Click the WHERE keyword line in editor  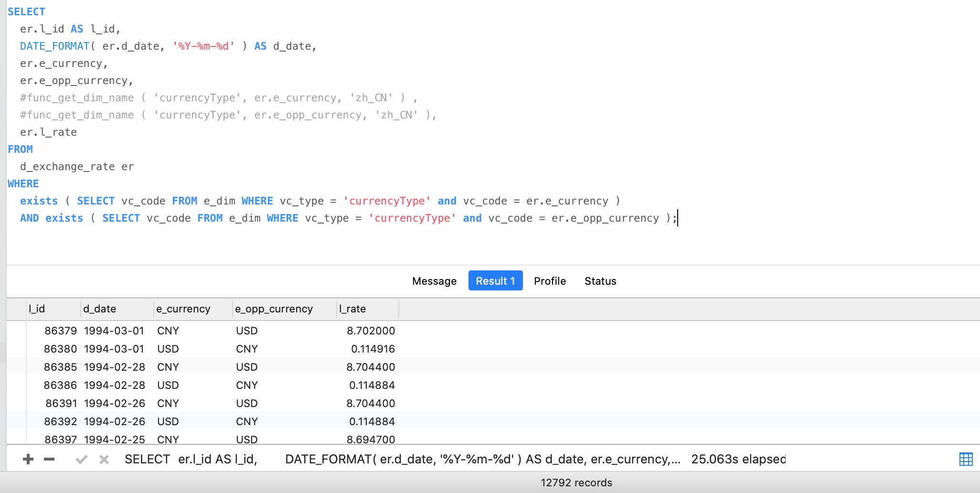click(x=23, y=183)
